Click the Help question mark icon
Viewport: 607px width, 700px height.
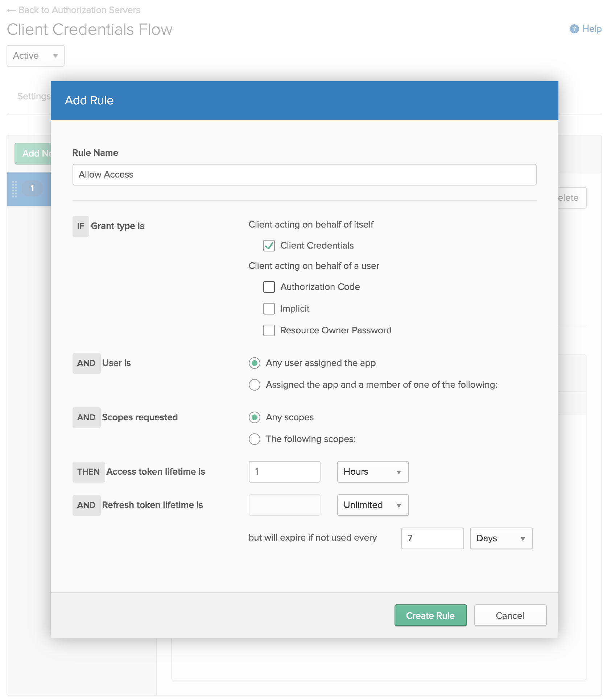574,29
